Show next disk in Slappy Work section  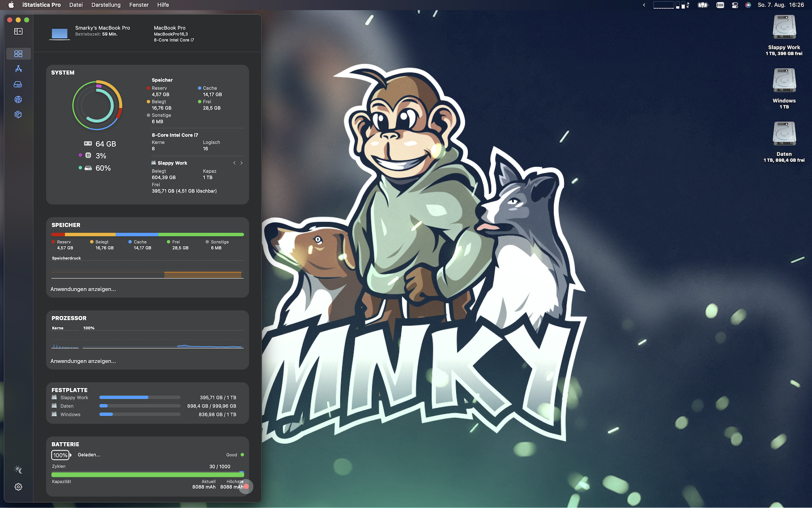pos(241,163)
